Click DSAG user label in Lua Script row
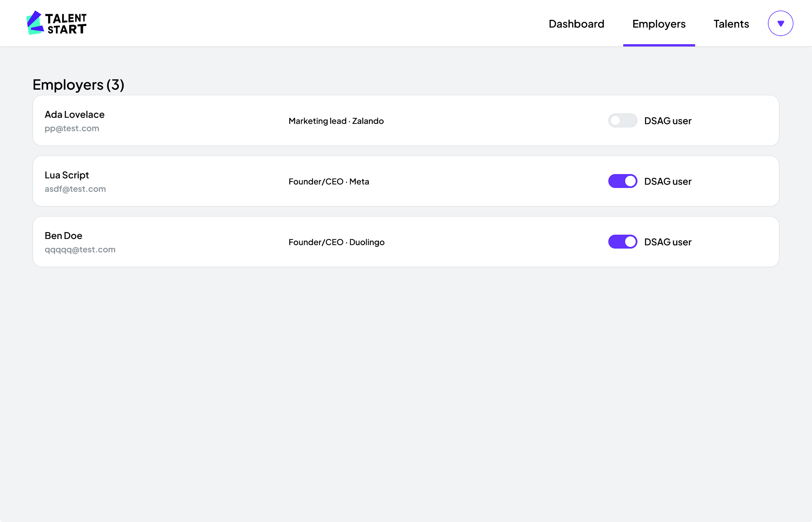812x522 pixels. tap(668, 181)
